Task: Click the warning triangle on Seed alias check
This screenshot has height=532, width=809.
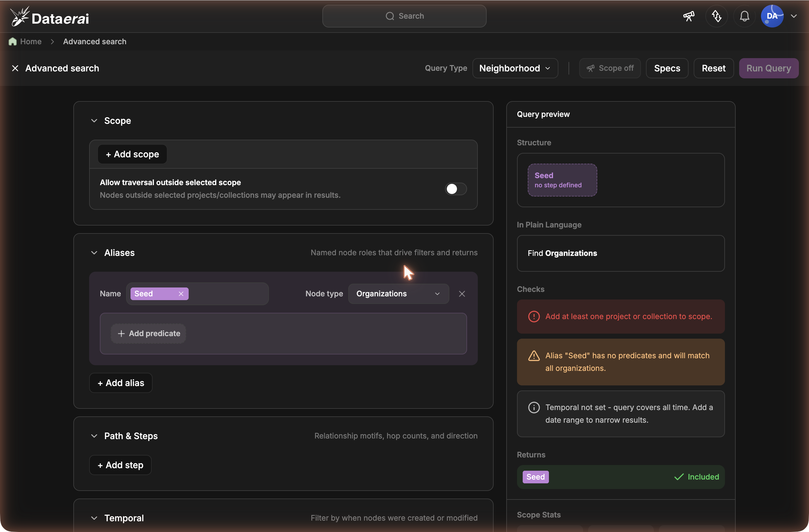Action: (534, 356)
